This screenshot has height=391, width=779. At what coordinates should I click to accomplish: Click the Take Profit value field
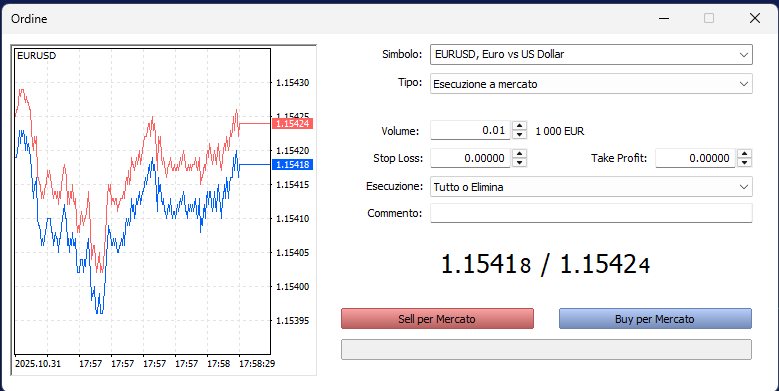pyautogui.click(x=695, y=158)
